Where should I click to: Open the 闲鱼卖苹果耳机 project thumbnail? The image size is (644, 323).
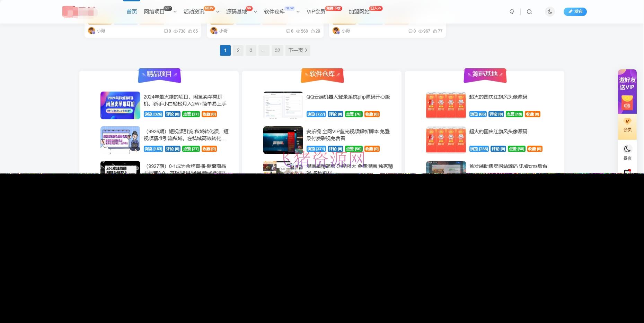[120, 105]
